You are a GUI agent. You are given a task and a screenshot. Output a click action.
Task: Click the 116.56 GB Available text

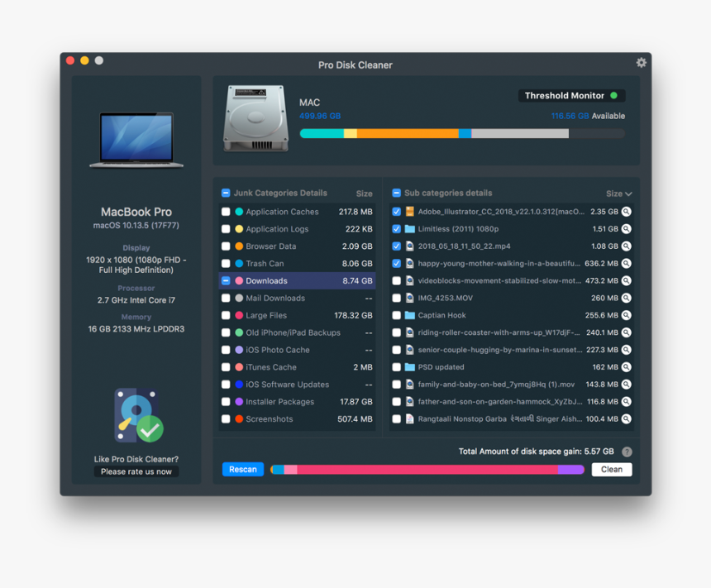coord(588,116)
